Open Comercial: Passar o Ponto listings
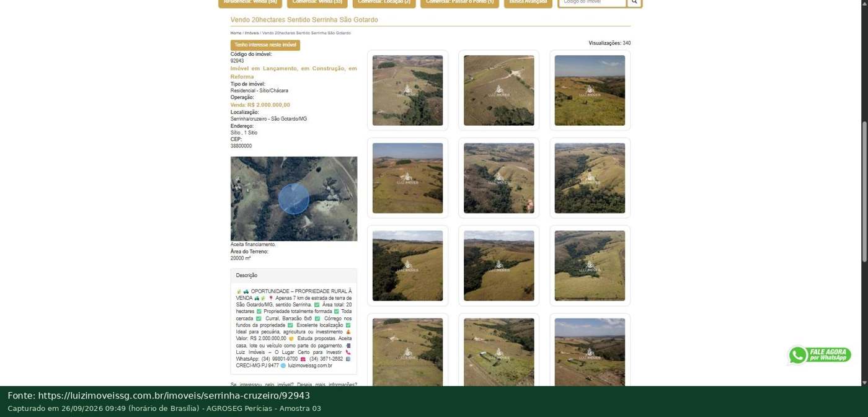This screenshot has height=417, width=868. (459, 2)
